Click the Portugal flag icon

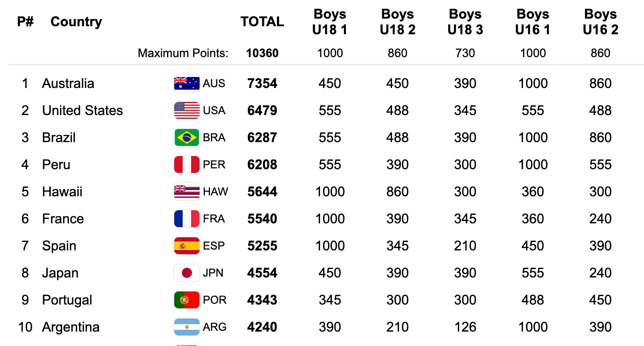tap(186, 300)
